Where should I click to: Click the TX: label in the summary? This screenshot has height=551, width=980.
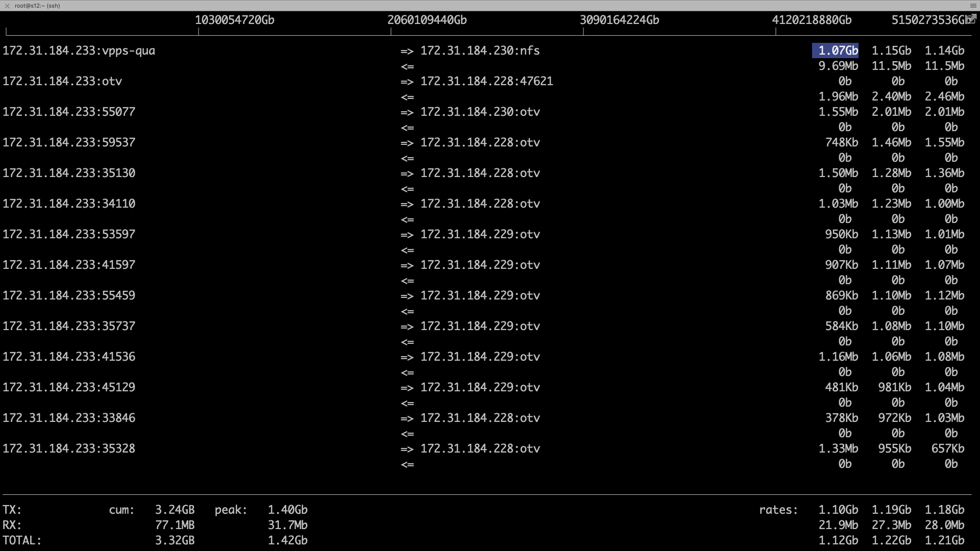pyautogui.click(x=12, y=510)
